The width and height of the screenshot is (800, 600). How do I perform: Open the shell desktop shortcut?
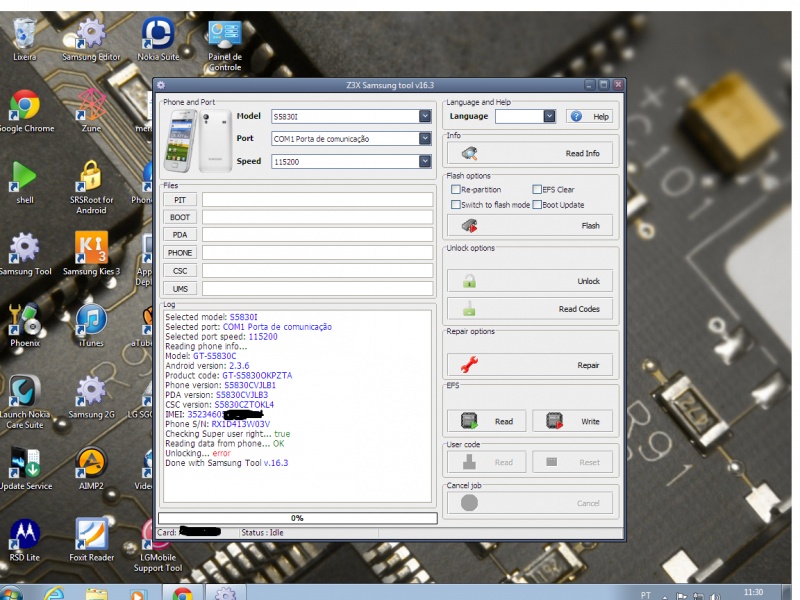[24, 182]
